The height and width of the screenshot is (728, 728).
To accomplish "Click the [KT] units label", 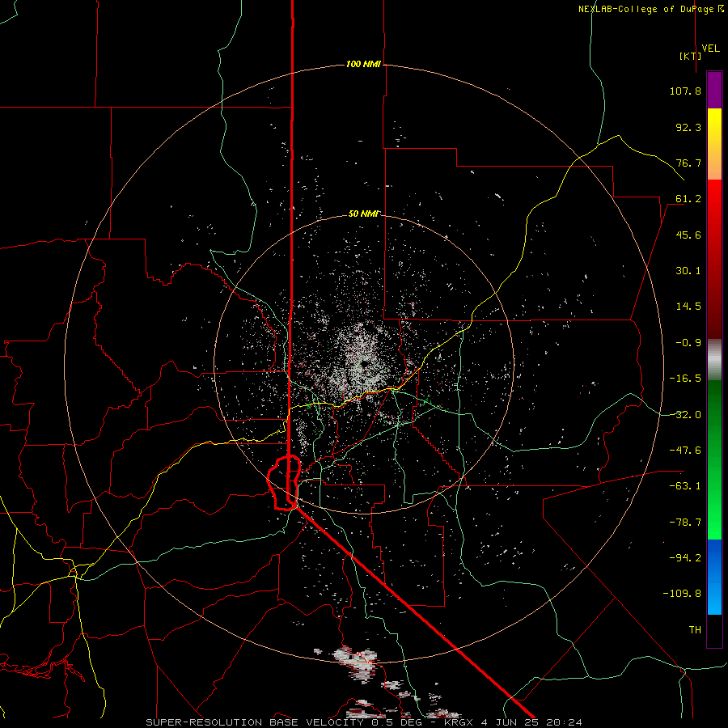I will (691, 56).
